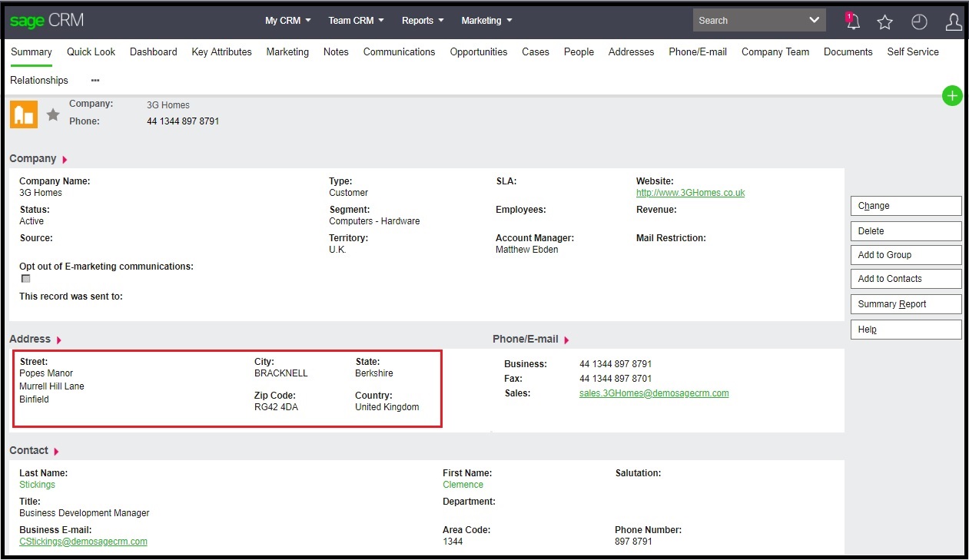View the Addresses tab
Image resolution: width=969 pixels, height=560 pixels.
pyautogui.click(x=631, y=52)
